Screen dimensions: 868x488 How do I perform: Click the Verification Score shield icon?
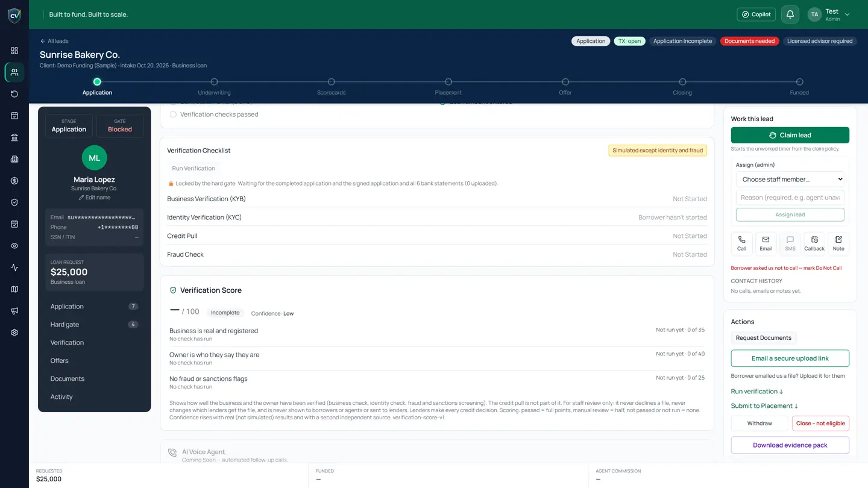tap(173, 290)
